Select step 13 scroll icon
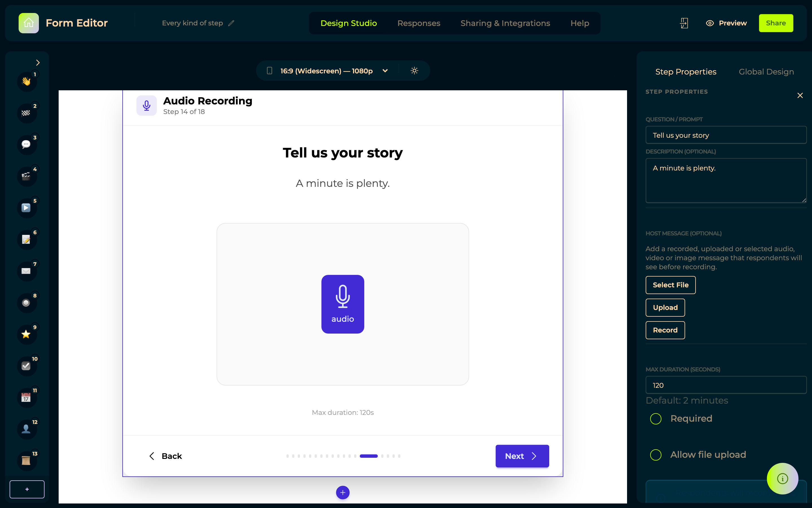 click(27, 461)
